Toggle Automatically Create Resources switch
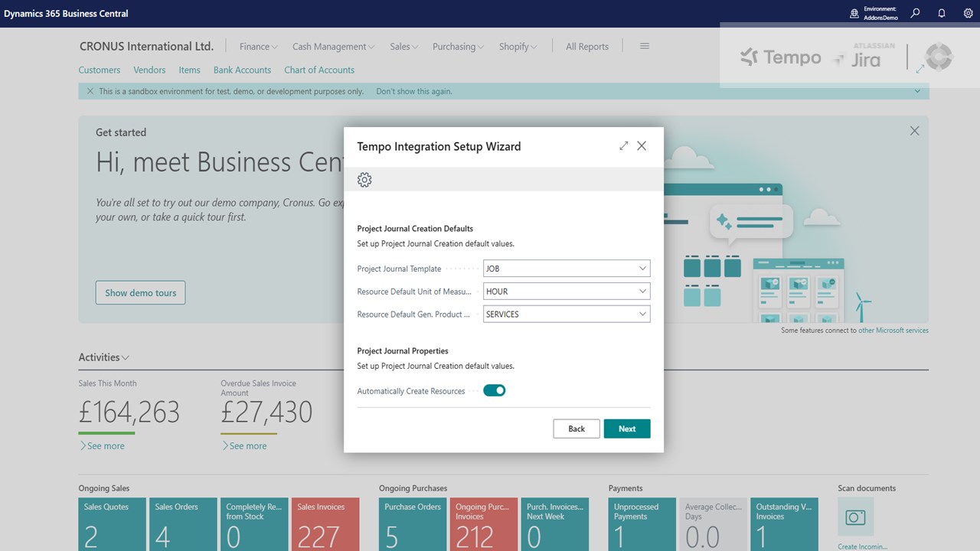The width and height of the screenshot is (980, 551). [x=495, y=390]
